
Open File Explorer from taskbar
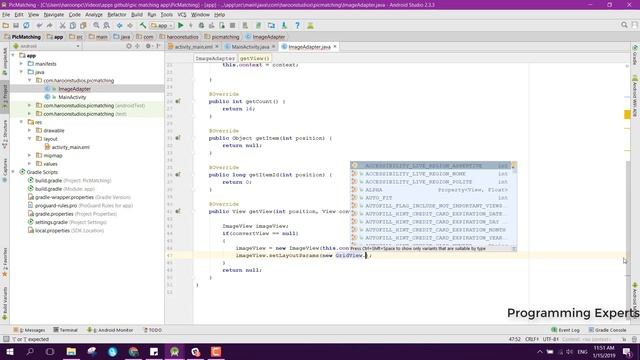click(x=71, y=351)
